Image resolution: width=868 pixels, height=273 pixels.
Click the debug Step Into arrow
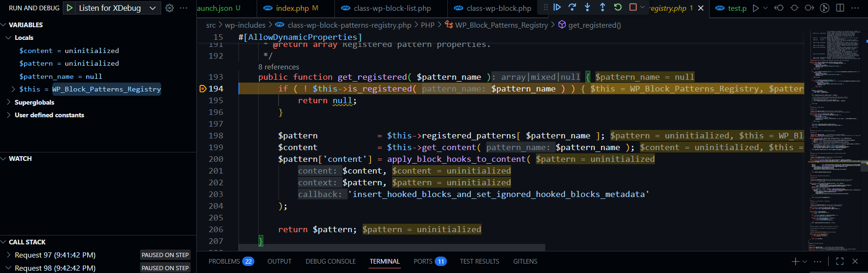click(x=587, y=7)
